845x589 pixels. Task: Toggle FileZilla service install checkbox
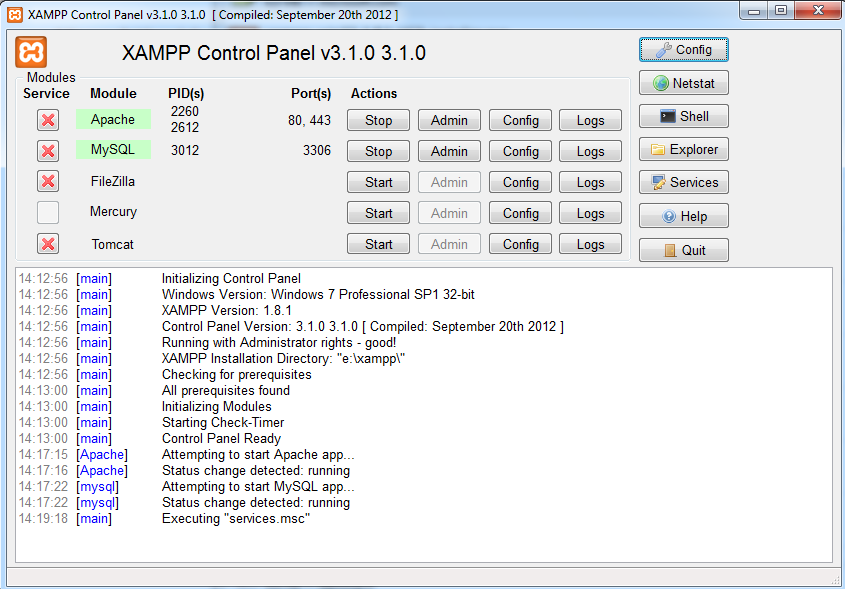(48, 182)
